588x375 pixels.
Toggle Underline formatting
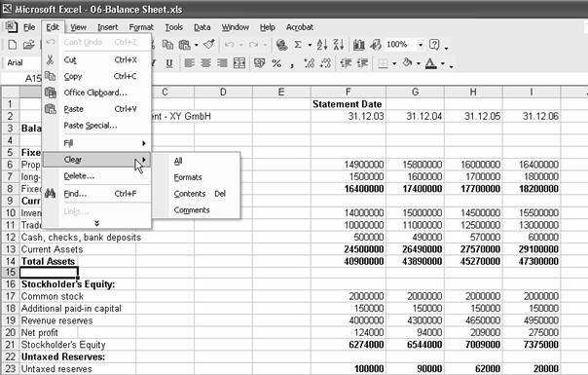[169, 63]
